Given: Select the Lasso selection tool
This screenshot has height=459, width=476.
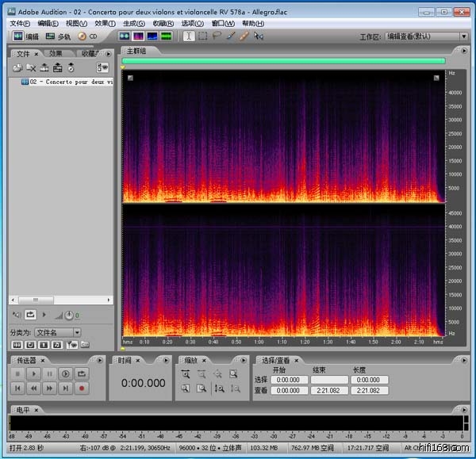Looking at the screenshot, I should [x=217, y=36].
